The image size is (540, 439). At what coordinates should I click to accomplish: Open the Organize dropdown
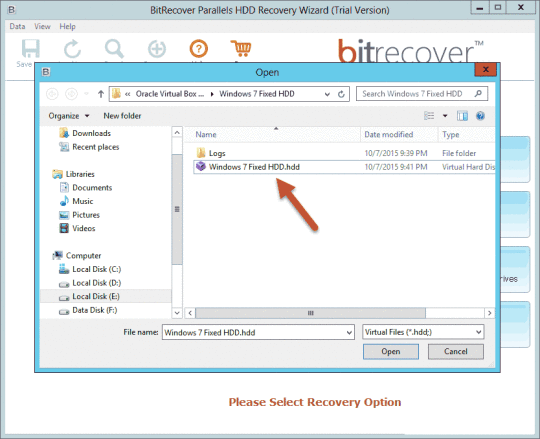[69, 116]
